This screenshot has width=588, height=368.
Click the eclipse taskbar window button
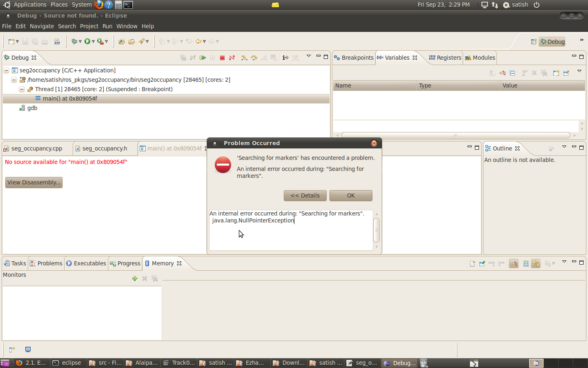pyautogui.click(x=68, y=363)
